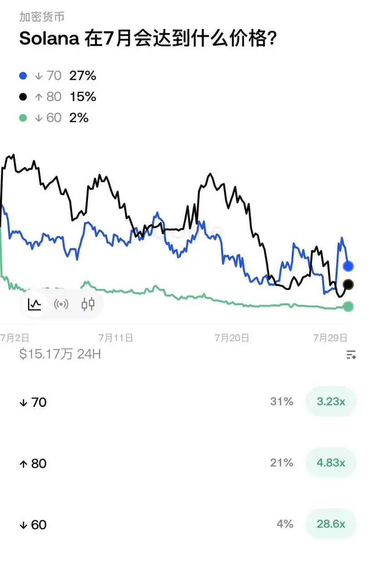Image resolution: width=376 pixels, height=588 pixels.
Task: Switch to candlestick chart view
Action: (x=88, y=304)
